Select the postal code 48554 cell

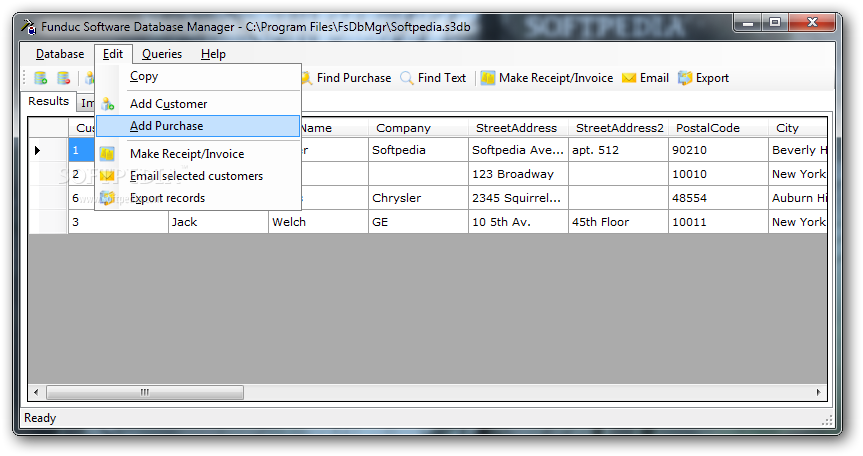718,198
